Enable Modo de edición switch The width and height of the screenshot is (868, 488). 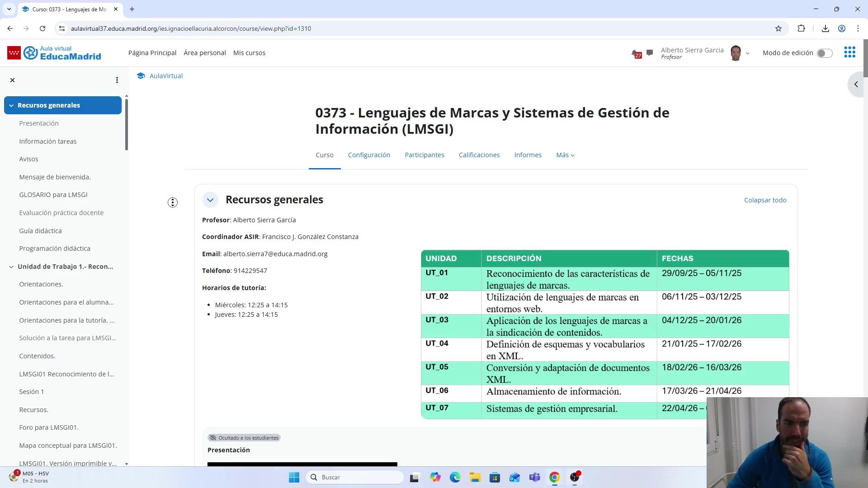point(824,53)
